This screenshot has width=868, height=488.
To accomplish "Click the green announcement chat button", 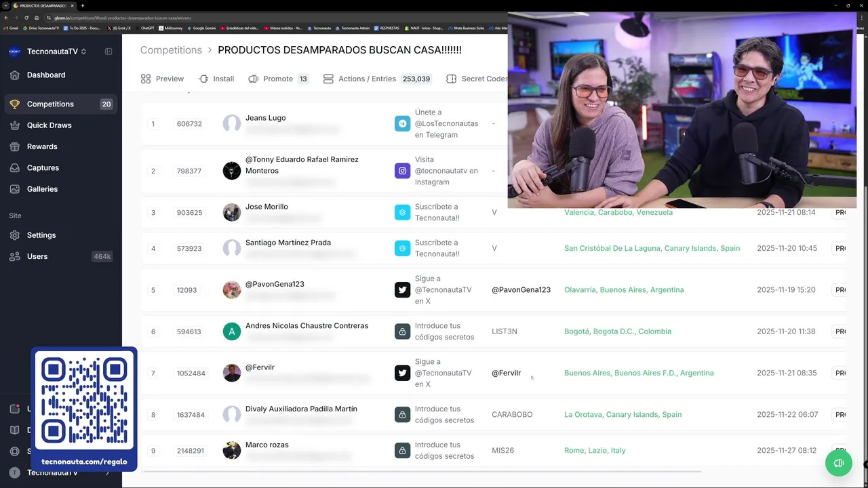I will (839, 463).
